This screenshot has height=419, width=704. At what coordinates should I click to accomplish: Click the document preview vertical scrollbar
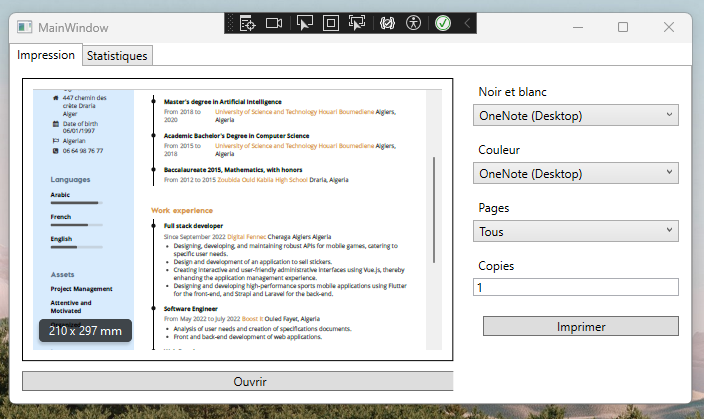point(434,210)
